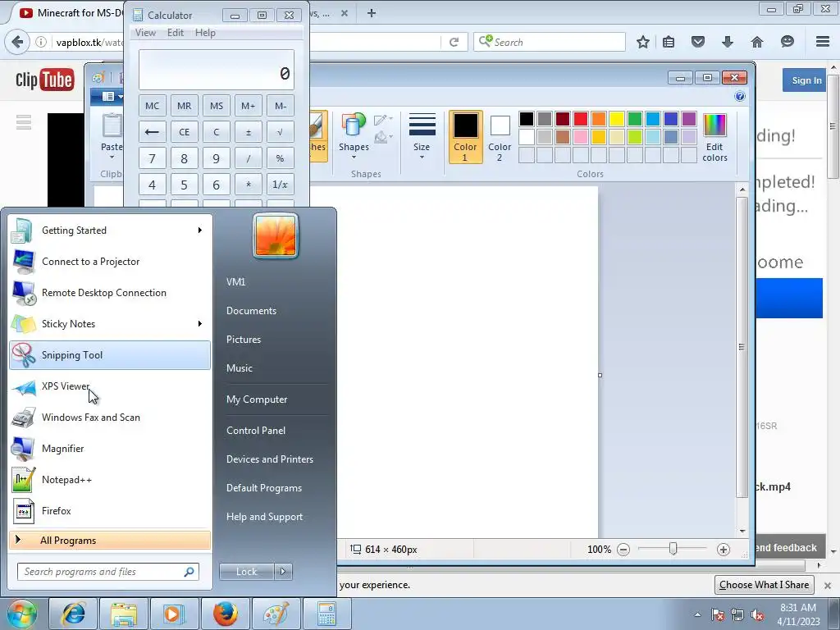Open the Size dropdown in Paint
This screenshot has width=840, height=630.
pos(422,137)
